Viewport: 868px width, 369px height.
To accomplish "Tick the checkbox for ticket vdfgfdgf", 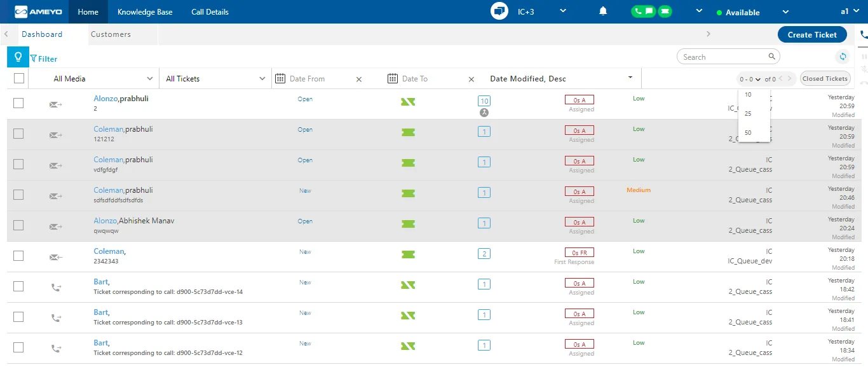I will coord(18,164).
